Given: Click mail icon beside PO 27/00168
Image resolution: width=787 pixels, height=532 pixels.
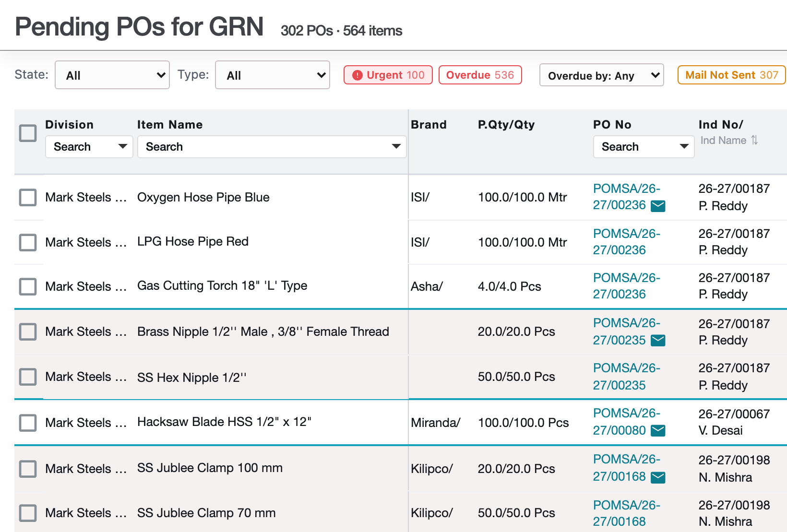Looking at the screenshot, I should click(658, 477).
